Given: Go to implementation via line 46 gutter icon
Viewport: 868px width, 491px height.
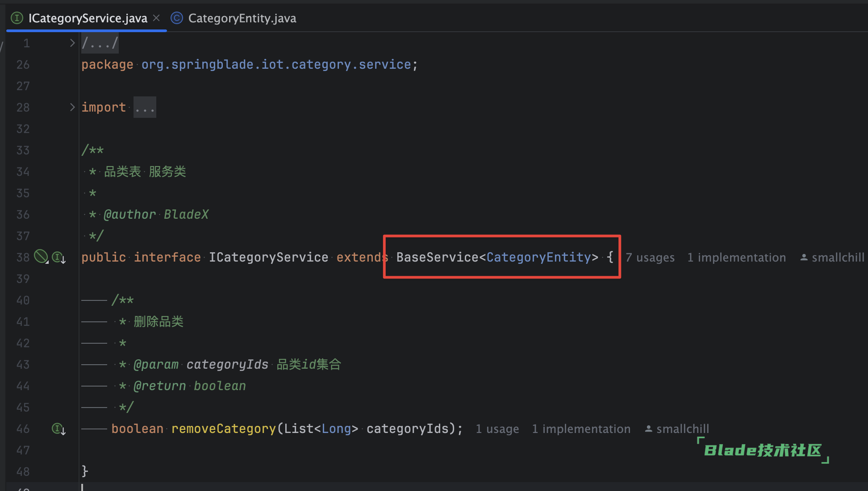Looking at the screenshot, I should [59, 429].
